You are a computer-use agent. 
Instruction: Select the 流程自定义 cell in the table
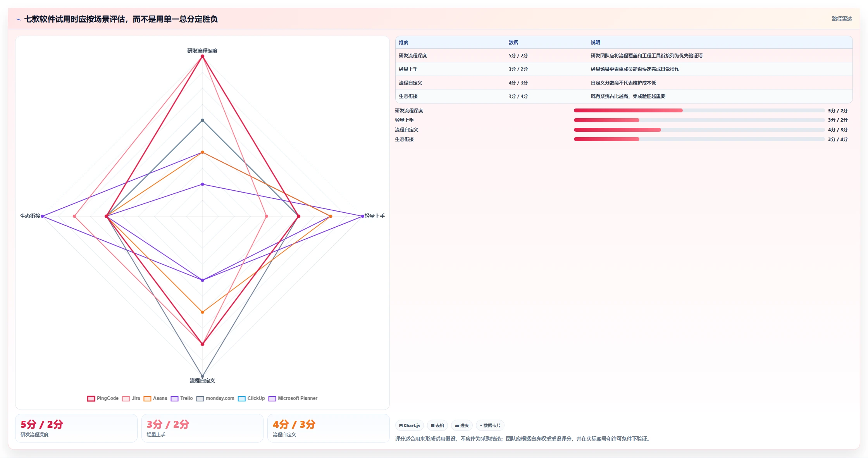click(x=410, y=83)
